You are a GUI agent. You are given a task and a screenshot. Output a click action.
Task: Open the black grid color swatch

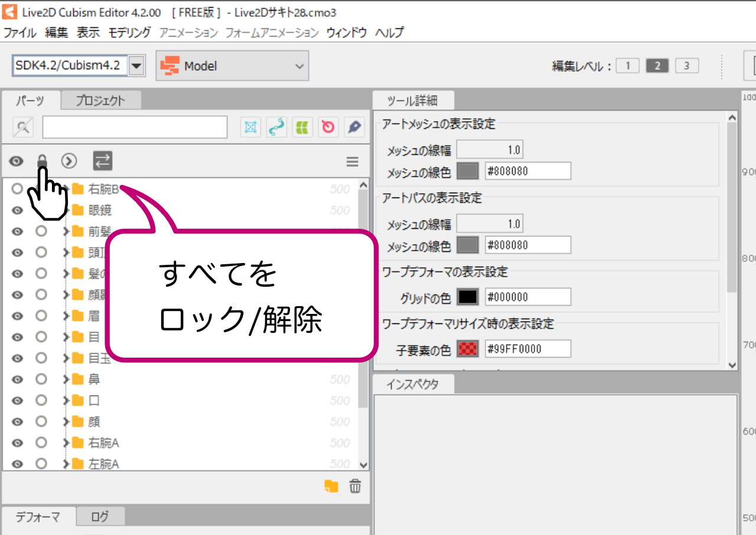pos(468,297)
